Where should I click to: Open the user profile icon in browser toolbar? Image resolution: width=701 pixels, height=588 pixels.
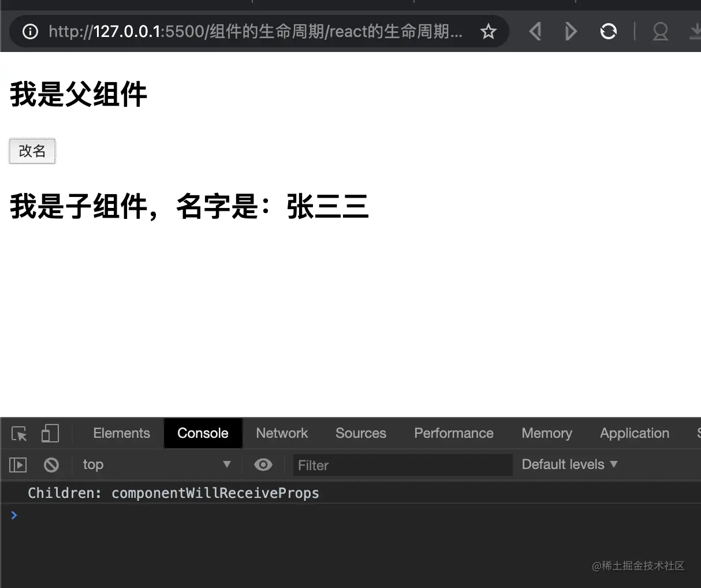[x=660, y=31]
